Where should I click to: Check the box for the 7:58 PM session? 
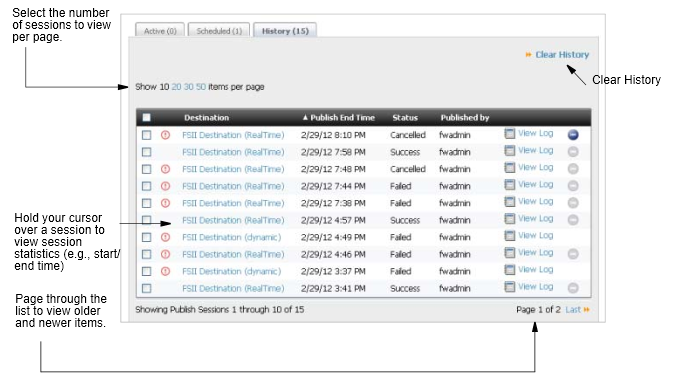pyautogui.click(x=147, y=152)
